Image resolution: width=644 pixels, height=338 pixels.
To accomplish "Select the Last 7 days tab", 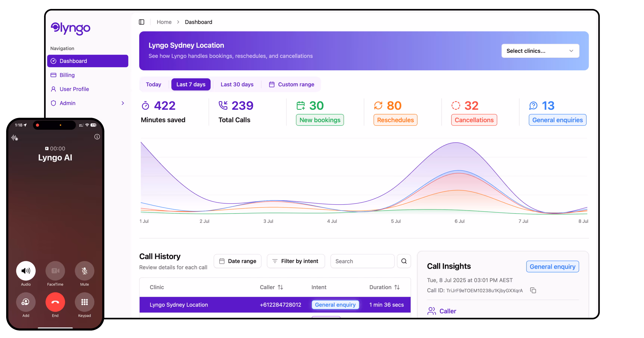I will 191,85.
